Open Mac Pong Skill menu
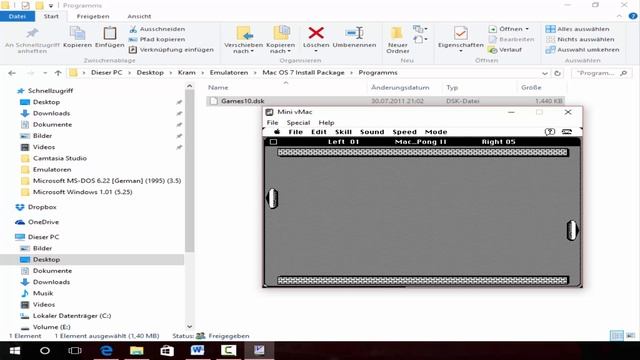640x360 pixels. tap(343, 132)
